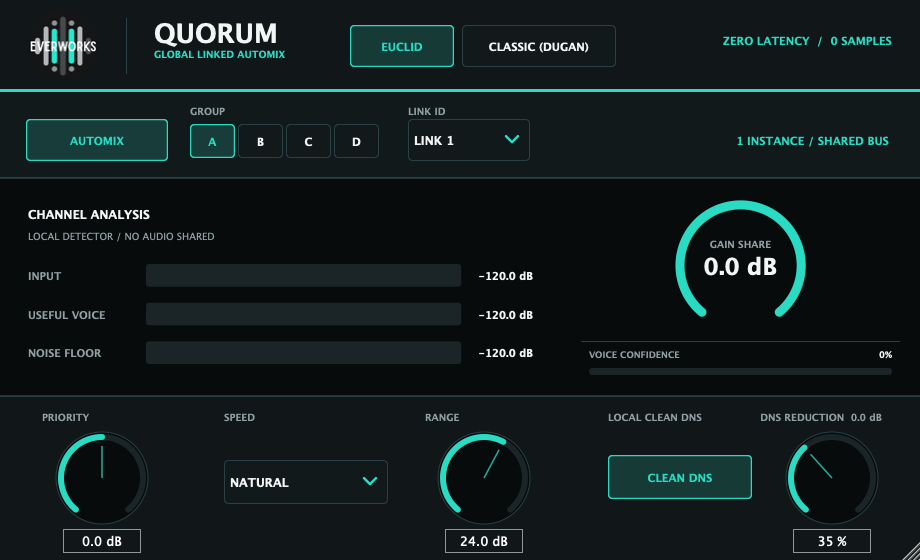
Task: Click the Useful Voice '-120.0 dB' readout
Action: tap(506, 315)
